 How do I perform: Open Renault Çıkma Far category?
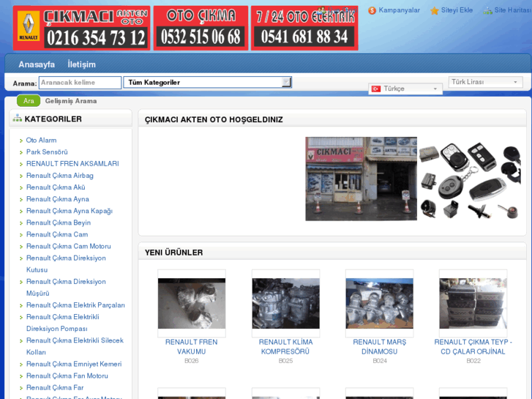pos(55,387)
